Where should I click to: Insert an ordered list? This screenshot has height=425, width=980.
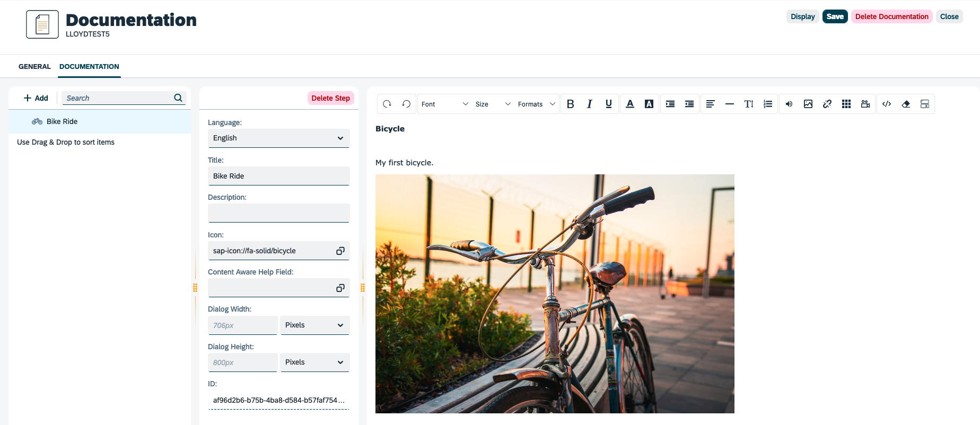(x=768, y=104)
